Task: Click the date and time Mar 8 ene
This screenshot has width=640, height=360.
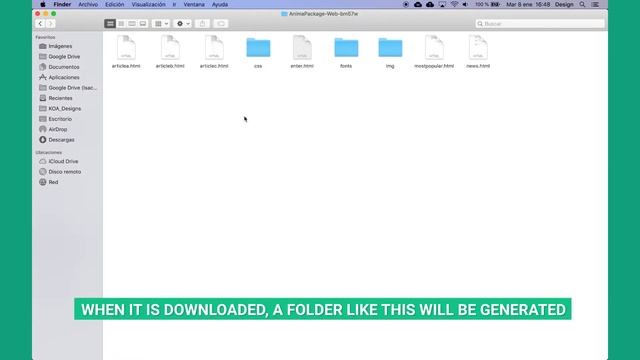Action: (x=528, y=4)
